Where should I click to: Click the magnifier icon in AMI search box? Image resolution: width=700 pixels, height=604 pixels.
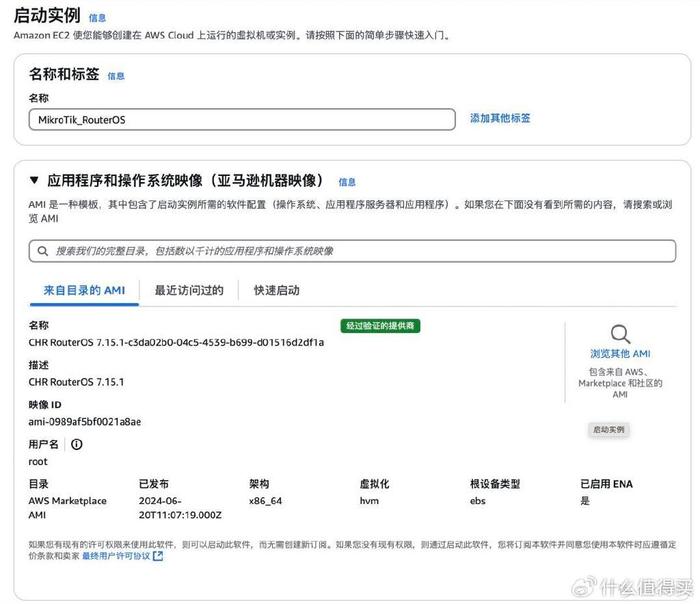click(43, 251)
